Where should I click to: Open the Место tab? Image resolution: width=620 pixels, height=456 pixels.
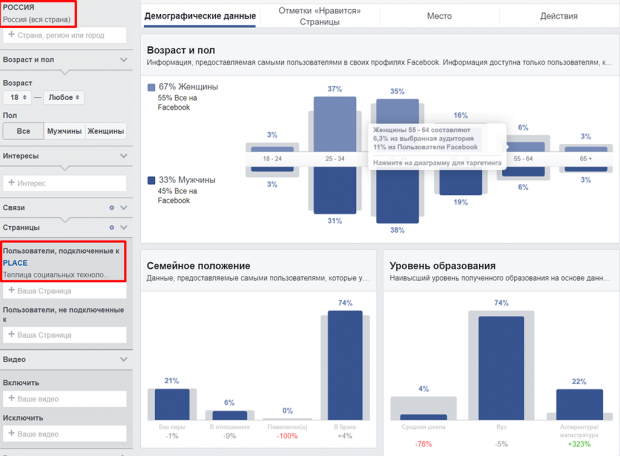(439, 16)
